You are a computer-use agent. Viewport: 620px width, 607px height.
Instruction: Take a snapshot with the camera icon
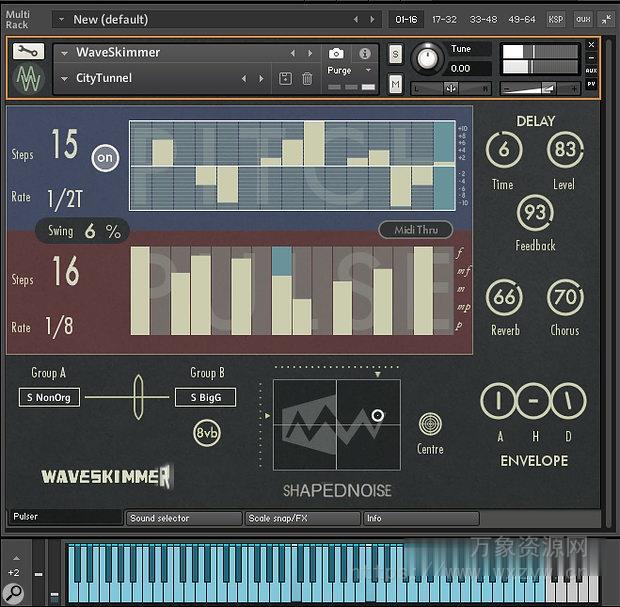pos(336,53)
